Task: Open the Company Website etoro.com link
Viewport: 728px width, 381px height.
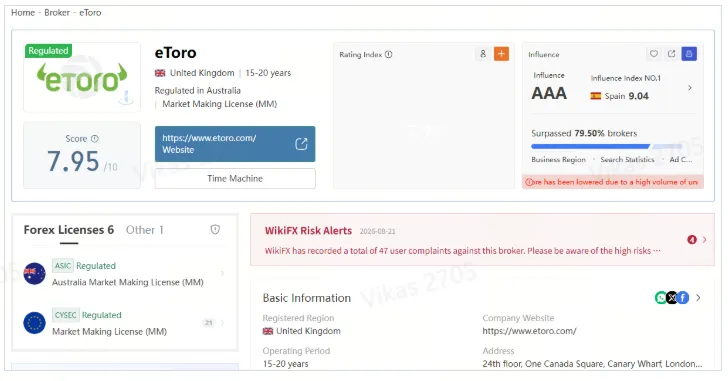Action: coord(529,331)
